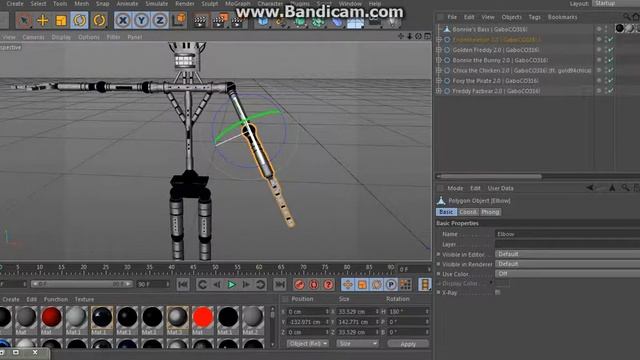Open the MoGraph menu
Image resolution: width=640 pixels, height=360 pixels.
click(x=238, y=3)
